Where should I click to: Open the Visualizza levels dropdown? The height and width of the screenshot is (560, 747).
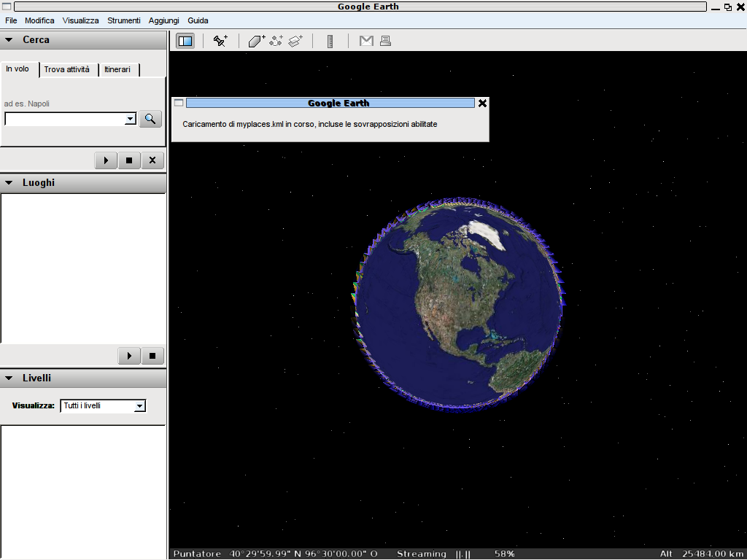(140, 406)
